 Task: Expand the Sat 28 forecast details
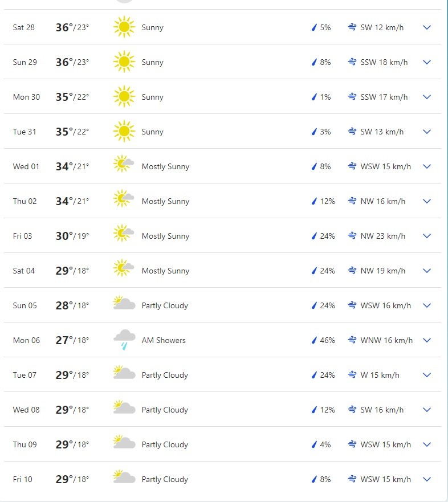[427, 27]
